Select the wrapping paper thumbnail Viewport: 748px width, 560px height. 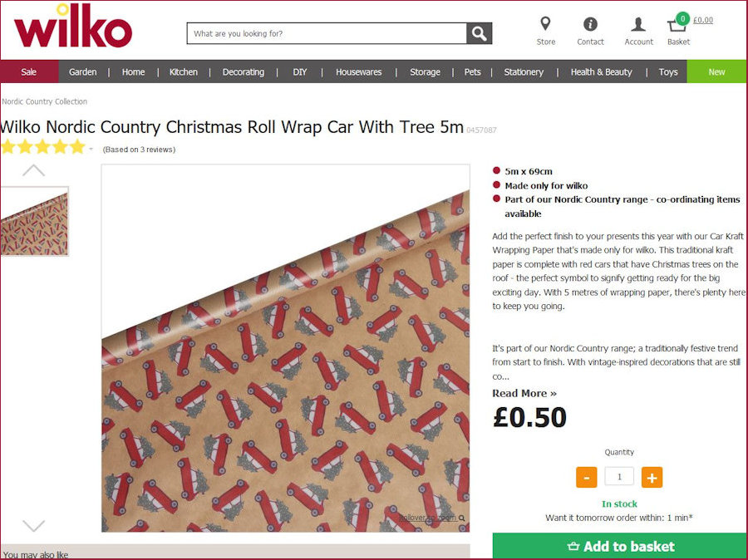pos(34,221)
